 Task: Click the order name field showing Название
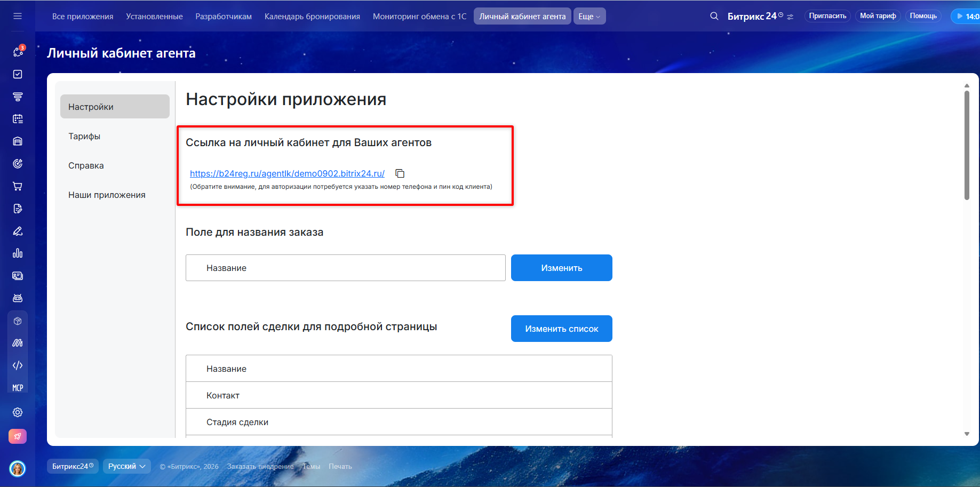(x=345, y=268)
